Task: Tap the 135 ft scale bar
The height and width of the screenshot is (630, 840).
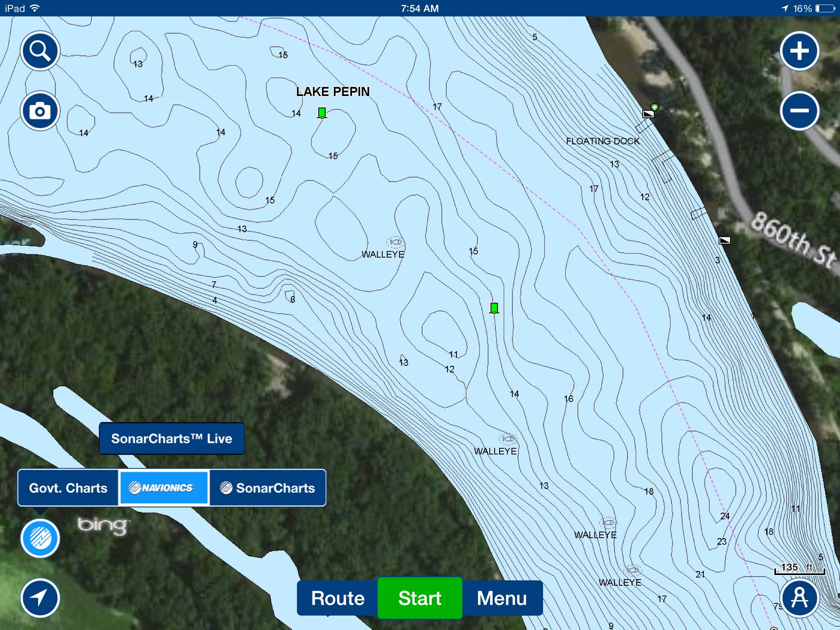Action: 799,568
